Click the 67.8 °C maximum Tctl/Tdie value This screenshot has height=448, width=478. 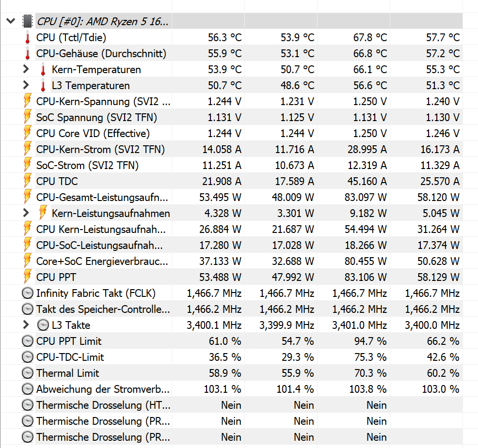click(x=370, y=37)
